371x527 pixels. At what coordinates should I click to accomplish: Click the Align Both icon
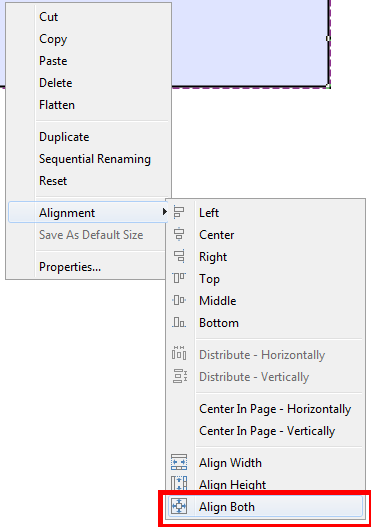(179, 506)
